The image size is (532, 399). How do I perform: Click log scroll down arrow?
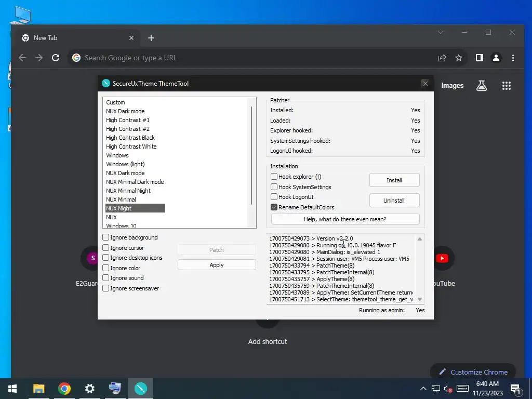[x=420, y=299]
